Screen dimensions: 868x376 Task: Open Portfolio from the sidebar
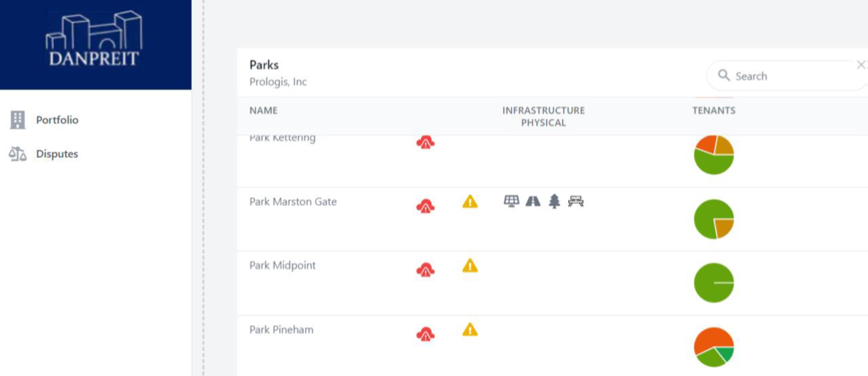pos(57,120)
